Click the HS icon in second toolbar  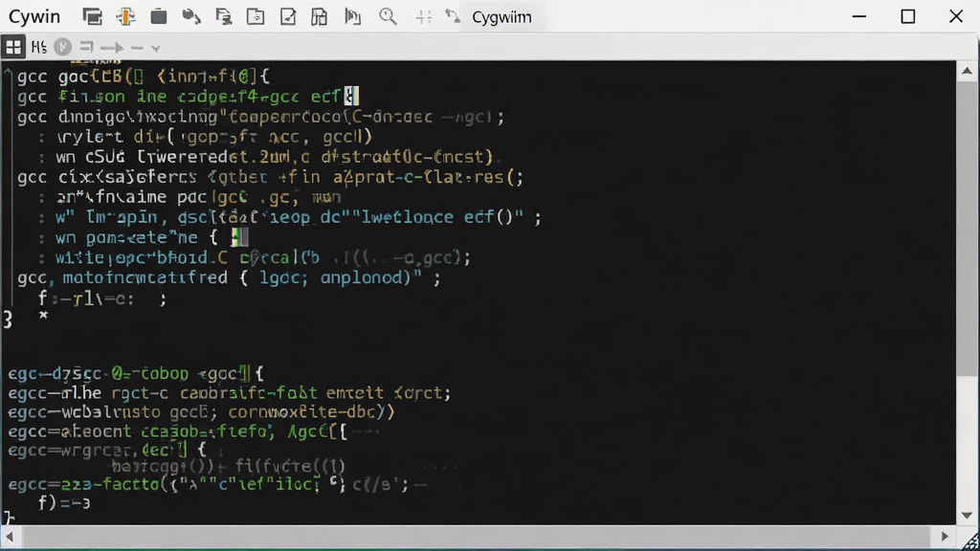click(38, 47)
